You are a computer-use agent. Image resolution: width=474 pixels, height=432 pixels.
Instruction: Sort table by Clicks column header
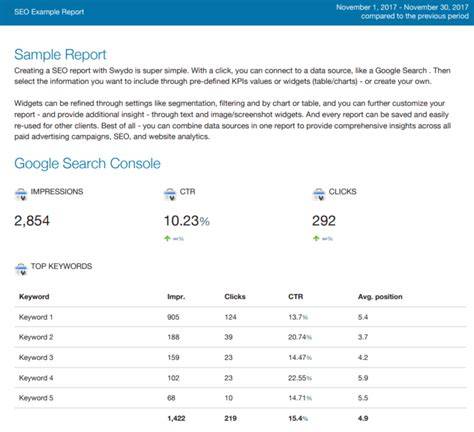point(235,297)
